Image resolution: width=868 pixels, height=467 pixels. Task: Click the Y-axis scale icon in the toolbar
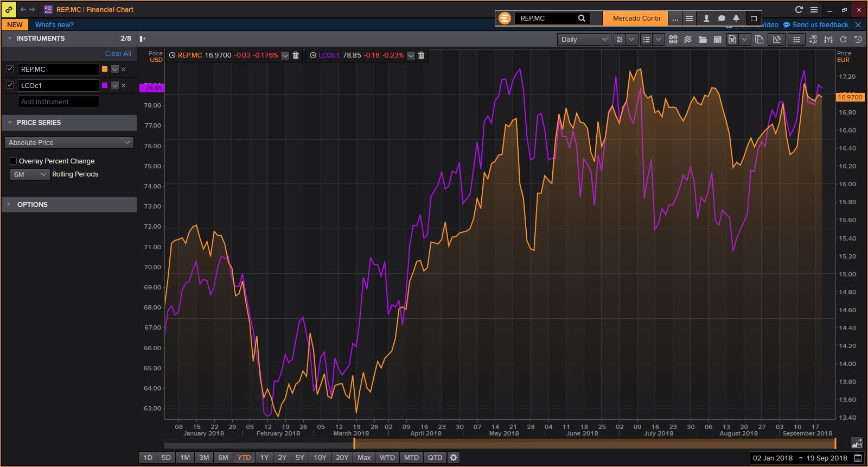click(x=828, y=39)
